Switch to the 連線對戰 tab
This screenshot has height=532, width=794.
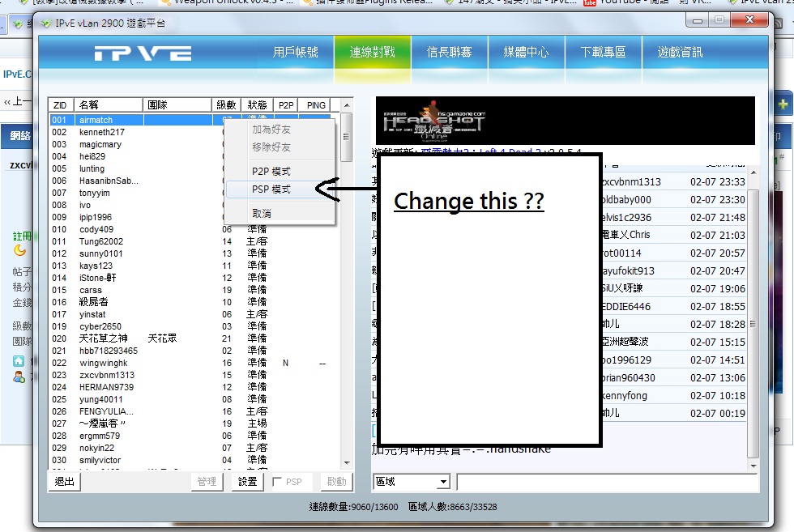click(372, 52)
